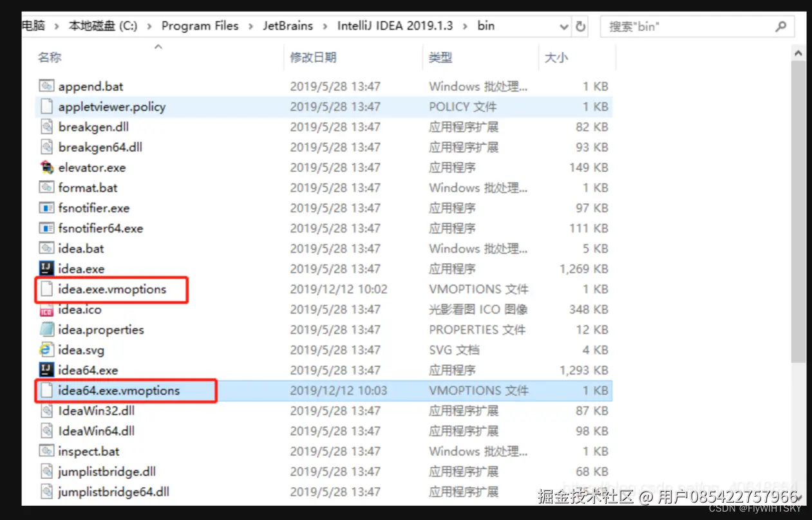Click the jumplistbridge.dll file icon
This screenshot has height=520, width=812.
46,472
